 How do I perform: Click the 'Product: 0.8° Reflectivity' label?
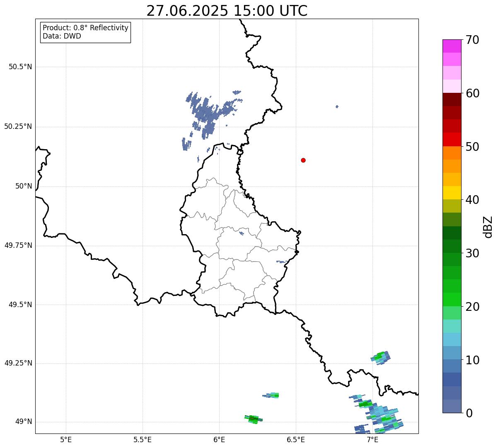tap(86, 28)
